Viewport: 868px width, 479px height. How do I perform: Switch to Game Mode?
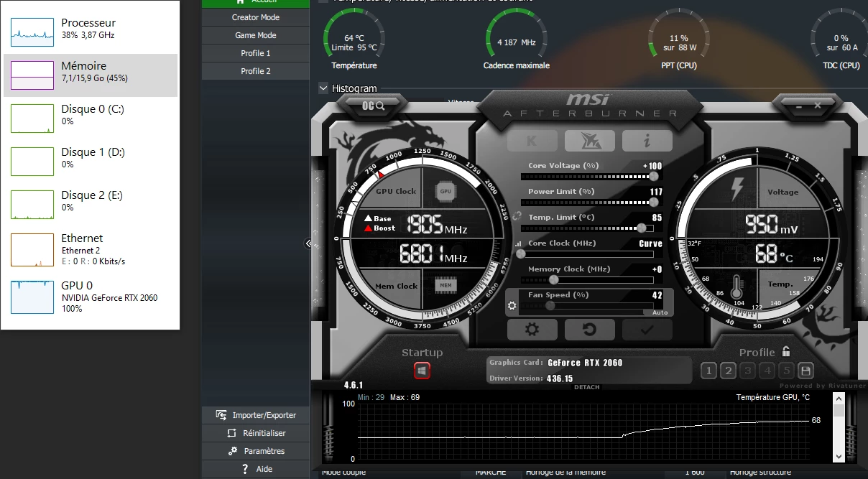coord(256,35)
